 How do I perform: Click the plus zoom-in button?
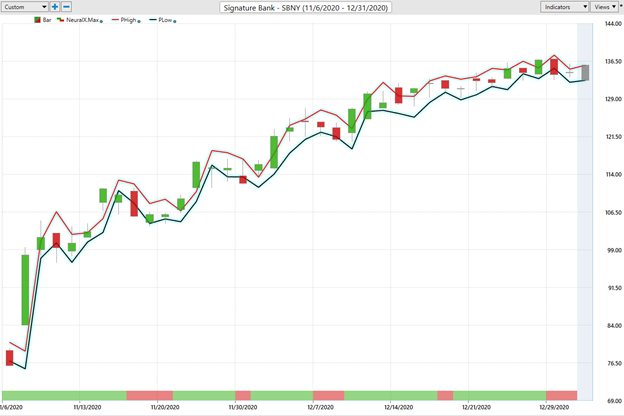55,7
